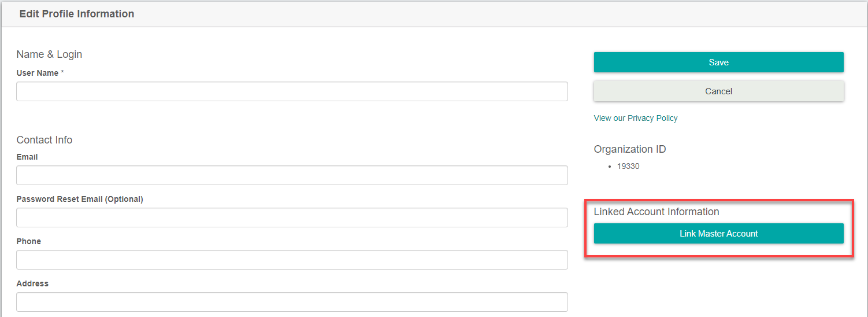
Task: Click the Password Reset Email (Optional) label
Action: click(x=80, y=199)
